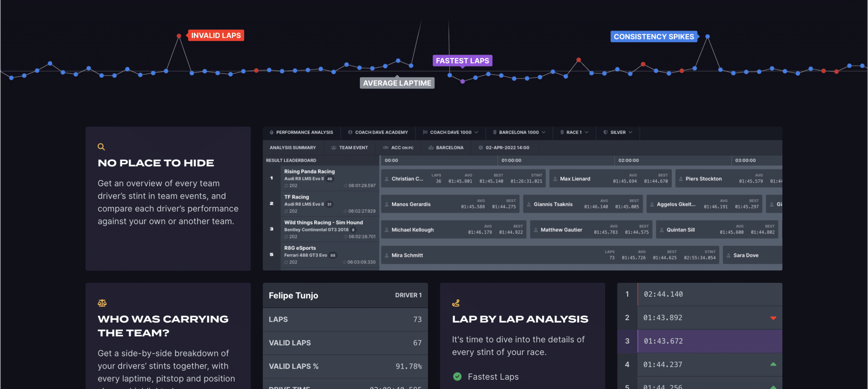This screenshot has width=868, height=389.
Task: Click the magnifier icon above No Place To Hide
Action: coord(101,146)
